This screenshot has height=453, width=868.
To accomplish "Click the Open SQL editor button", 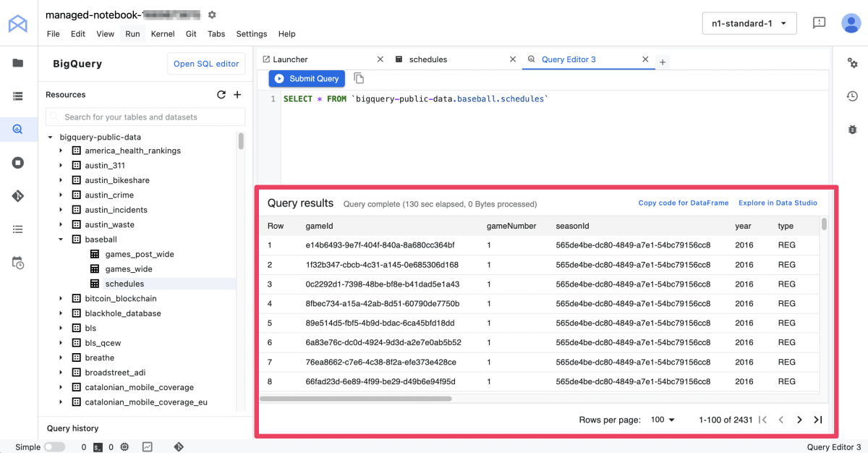I will (x=206, y=64).
